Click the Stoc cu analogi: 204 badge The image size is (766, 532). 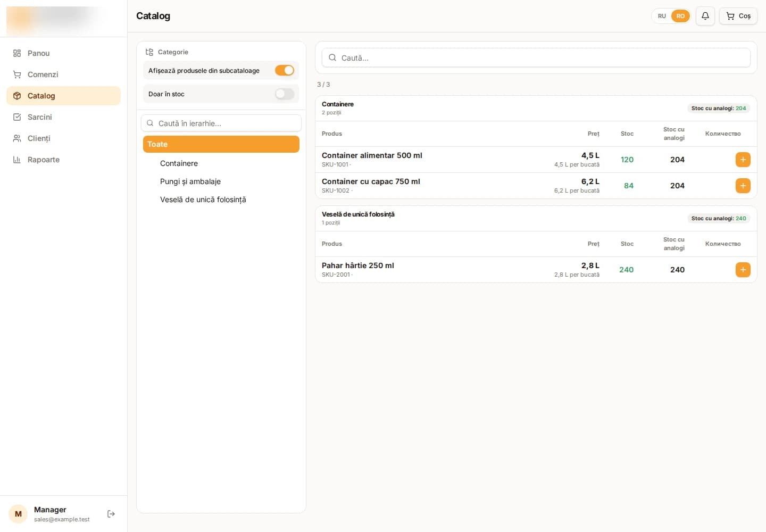pyautogui.click(x=719, y=108)
